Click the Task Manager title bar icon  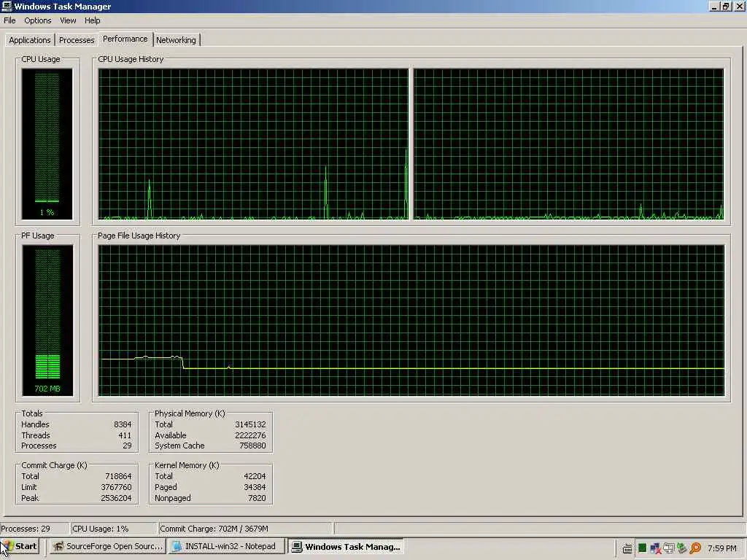(x=7, y=6)
